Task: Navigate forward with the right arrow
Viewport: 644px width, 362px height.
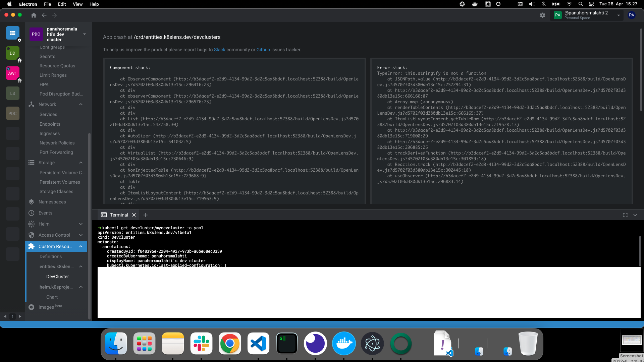Action: click(x=54, y=15)
